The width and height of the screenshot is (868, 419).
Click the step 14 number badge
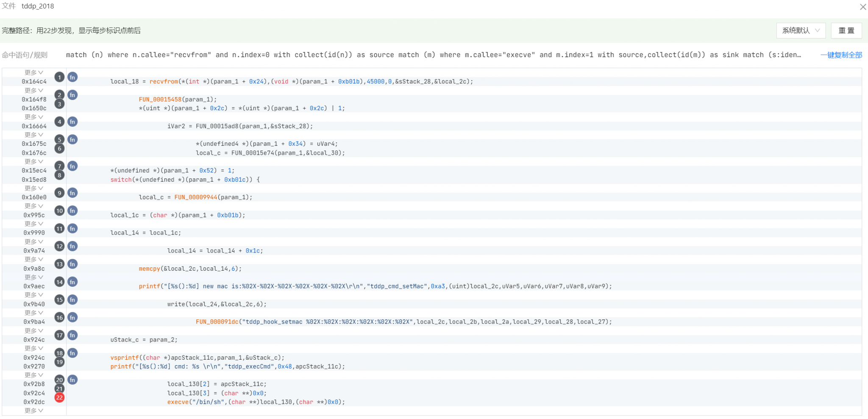pos(59,282)
